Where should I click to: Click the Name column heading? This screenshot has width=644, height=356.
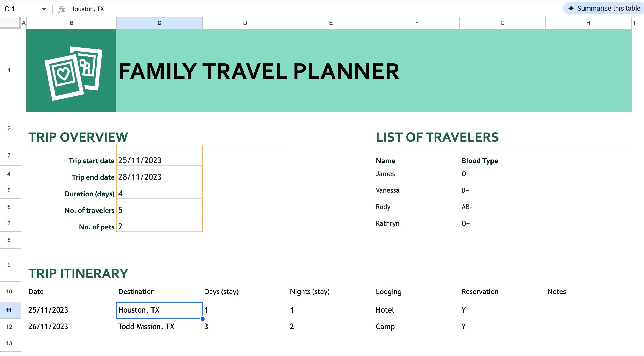point(386,161)
